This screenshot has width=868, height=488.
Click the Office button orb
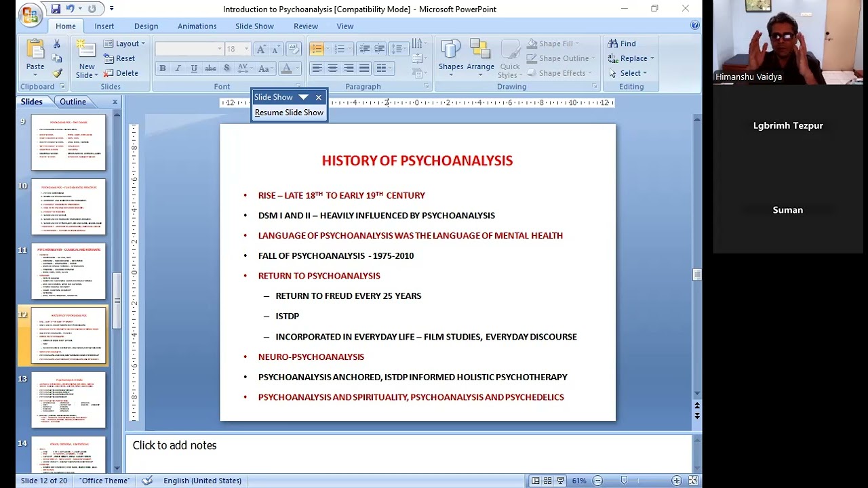click(30, 14)
